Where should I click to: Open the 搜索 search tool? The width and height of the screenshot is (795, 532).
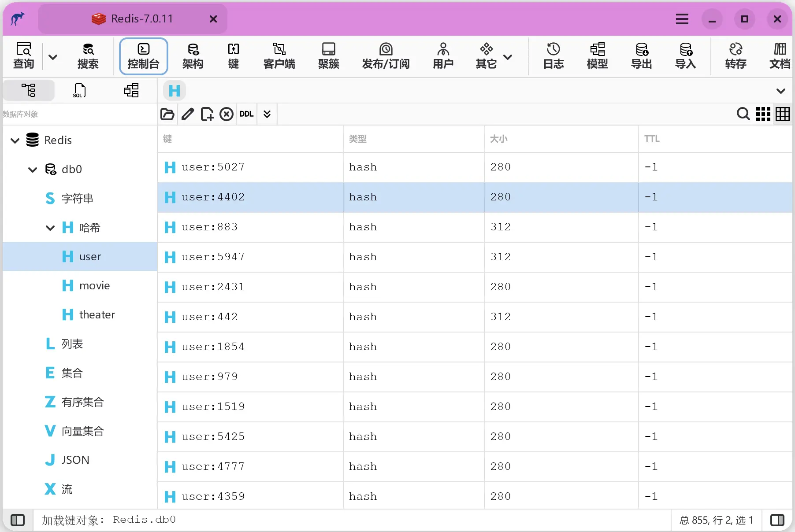coord(88,56)
